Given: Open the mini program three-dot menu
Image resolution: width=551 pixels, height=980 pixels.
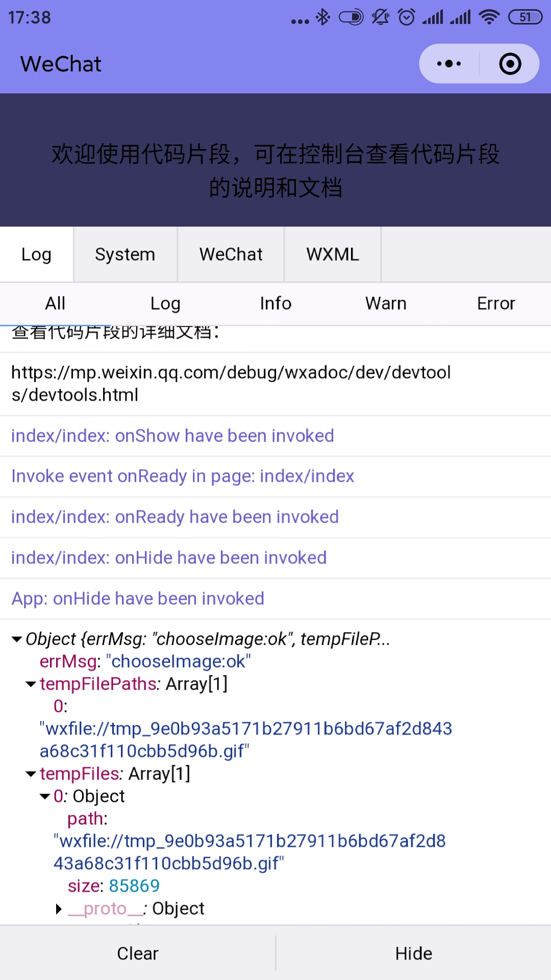Looking at the screenshot, I should click(449, 64).
